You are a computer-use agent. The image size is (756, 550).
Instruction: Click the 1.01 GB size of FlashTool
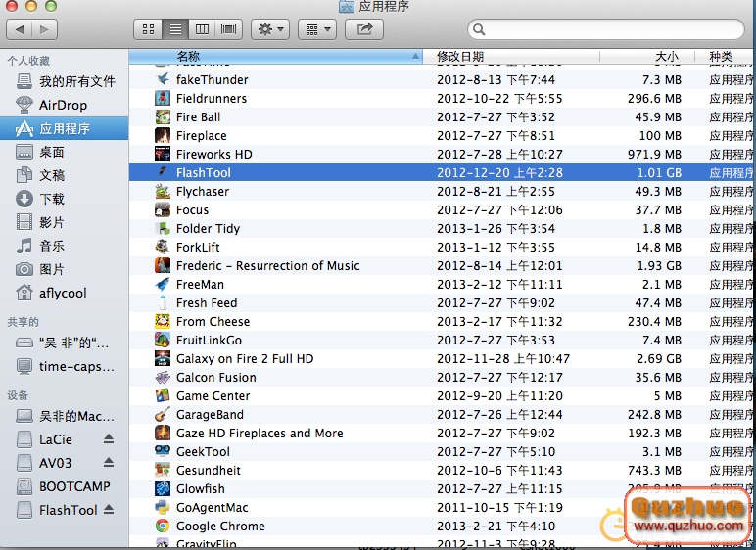[x=659, y=172]
